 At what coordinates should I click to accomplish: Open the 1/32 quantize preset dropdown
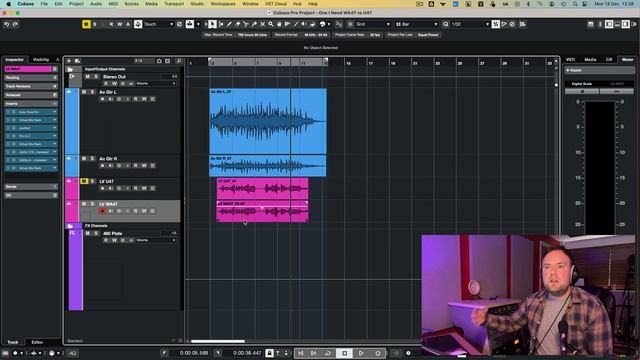coord(470,24)
